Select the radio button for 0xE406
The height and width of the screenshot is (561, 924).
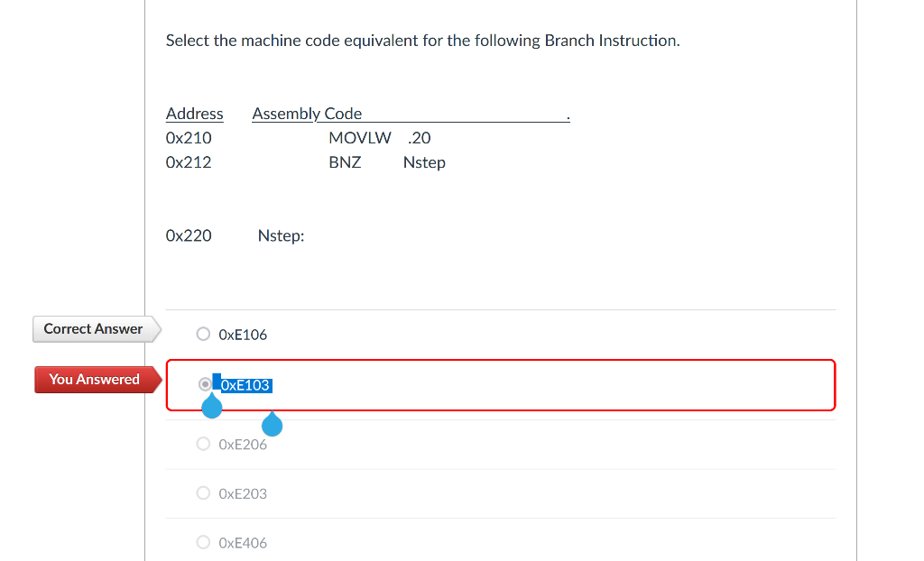pyautogui.click(x=203, y=541)
